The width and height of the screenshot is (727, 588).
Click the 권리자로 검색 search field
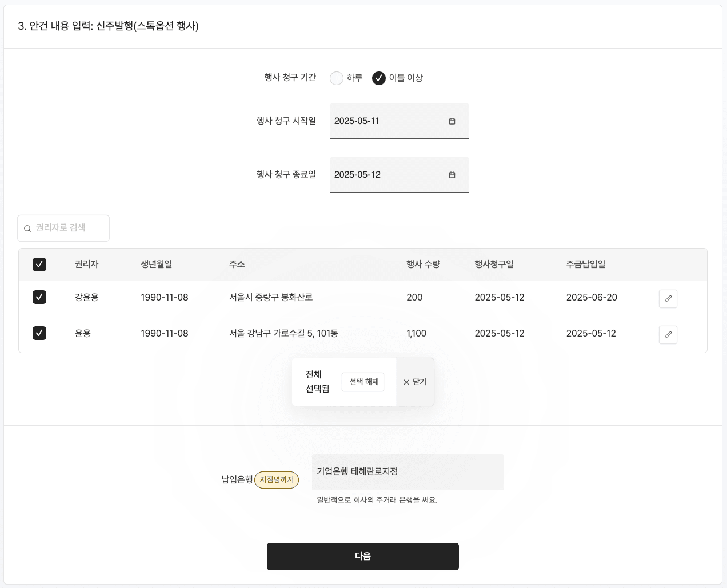coord(63,228)
